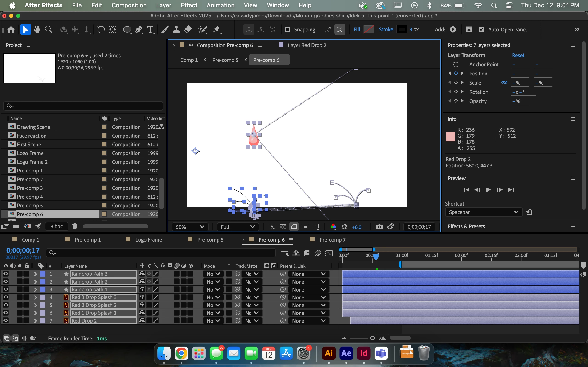Delete selected project item with trash icon
588x367 pixels.
tap(75, 226)
